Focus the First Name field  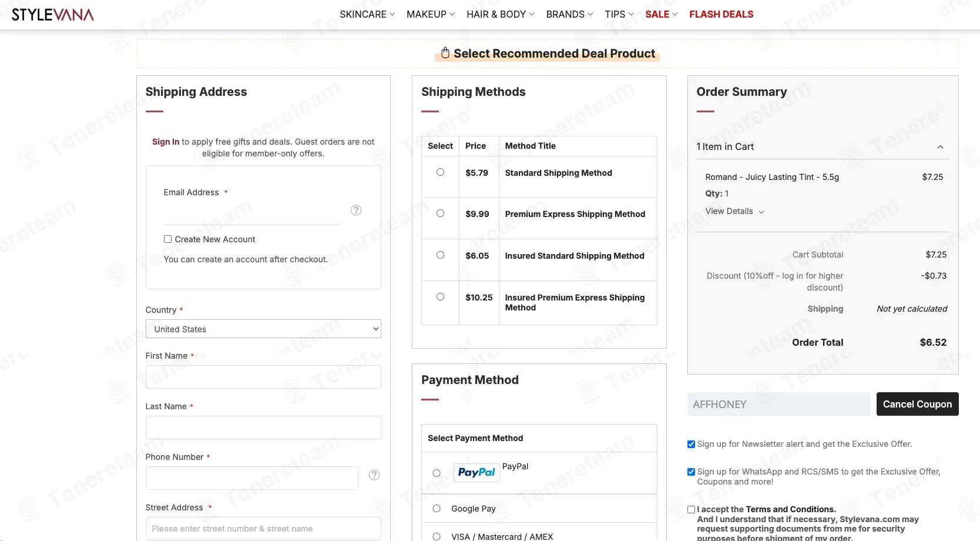(263, 377)
